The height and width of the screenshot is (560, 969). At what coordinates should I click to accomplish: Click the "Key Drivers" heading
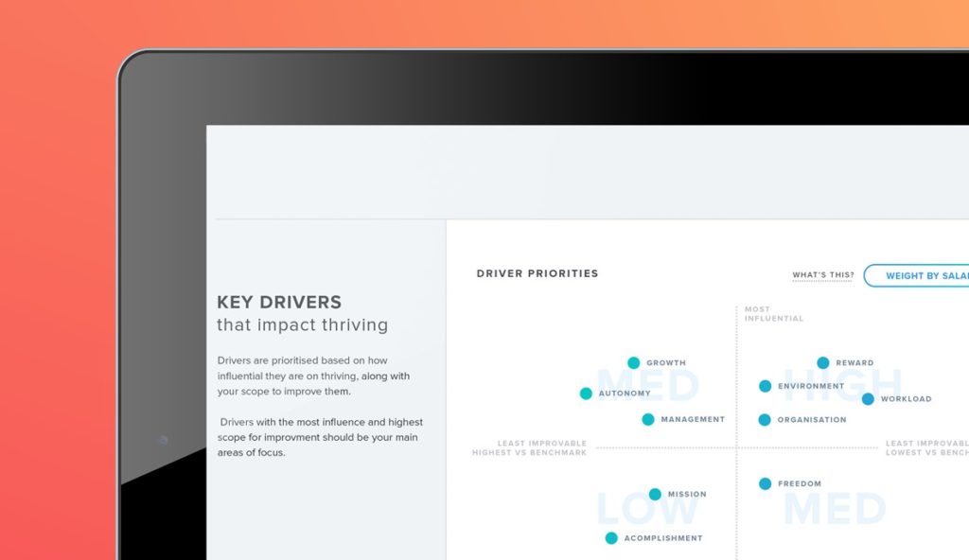(x=279, y=303)
